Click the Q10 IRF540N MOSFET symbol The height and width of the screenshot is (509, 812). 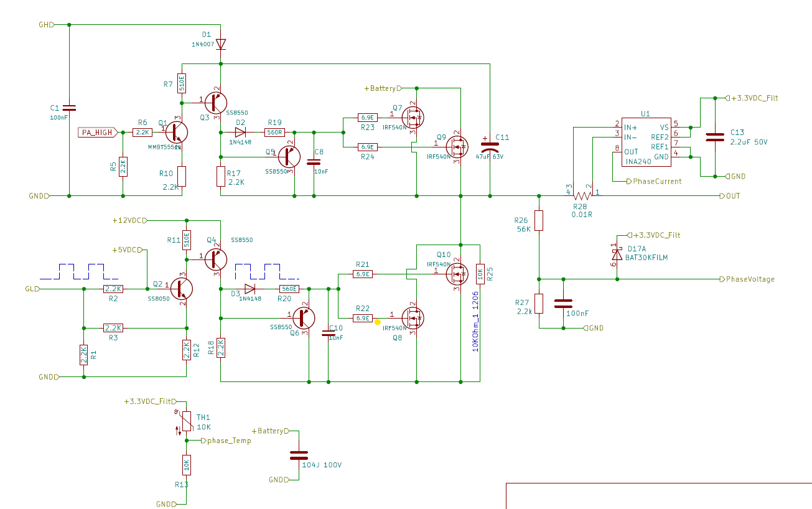click(457, 273)
